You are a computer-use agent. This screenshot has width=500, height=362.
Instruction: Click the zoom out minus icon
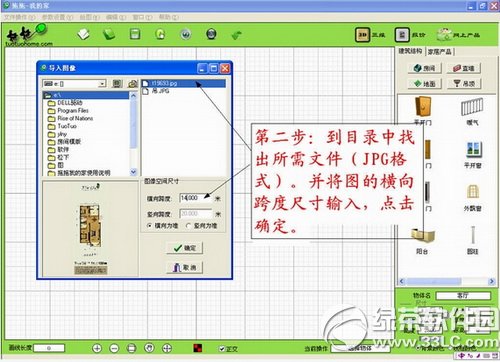point(114,348)
